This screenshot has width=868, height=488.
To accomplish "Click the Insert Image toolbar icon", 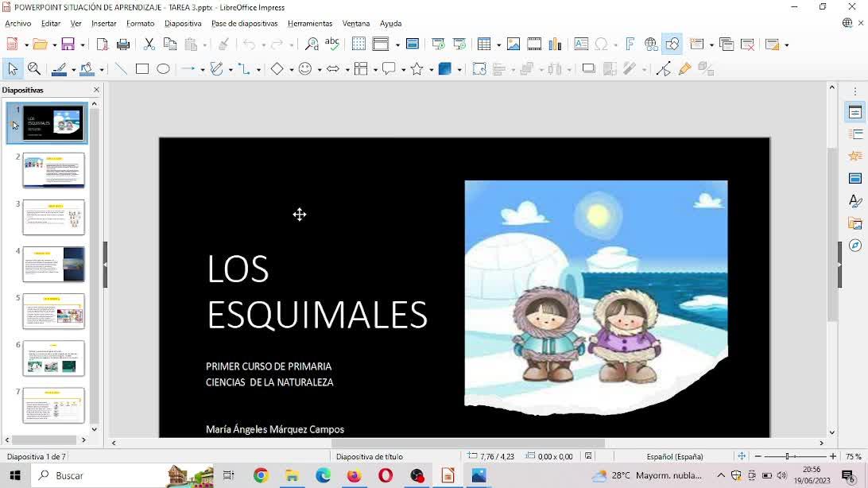I will pyautogui.click(x=513, y=45).
